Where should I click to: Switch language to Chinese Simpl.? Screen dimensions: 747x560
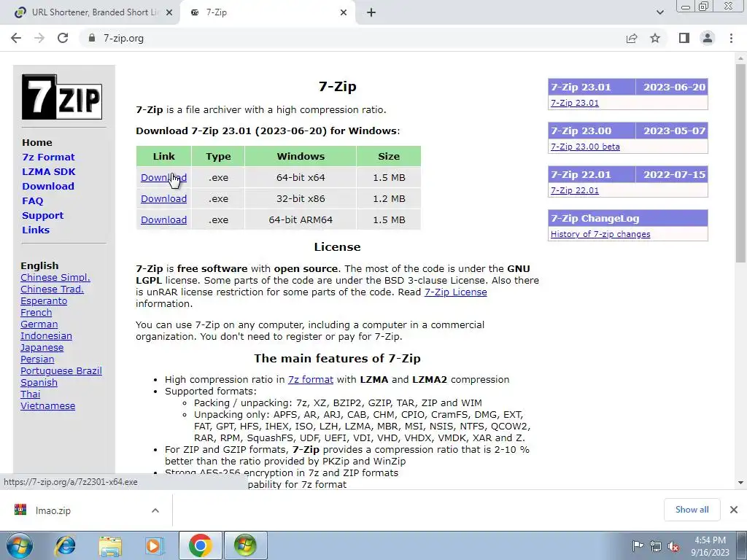pos(55,278)
